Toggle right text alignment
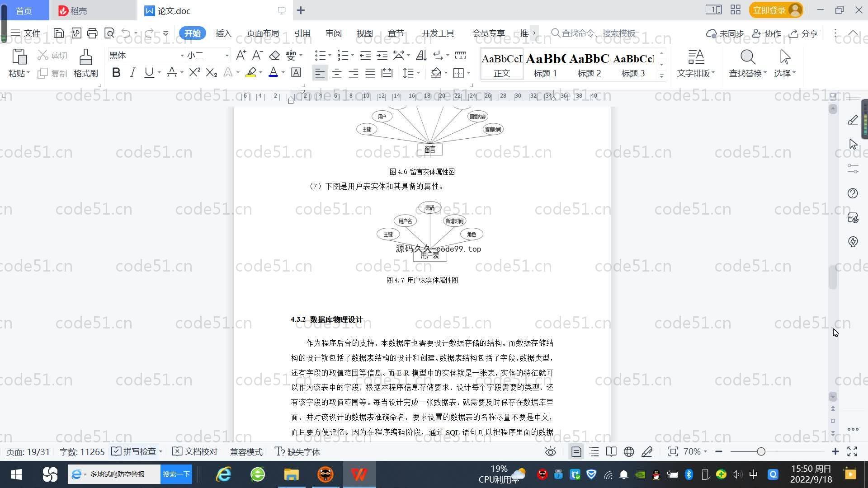The width and height of the screenshot is (868, 488). click(x=353, y=73)
